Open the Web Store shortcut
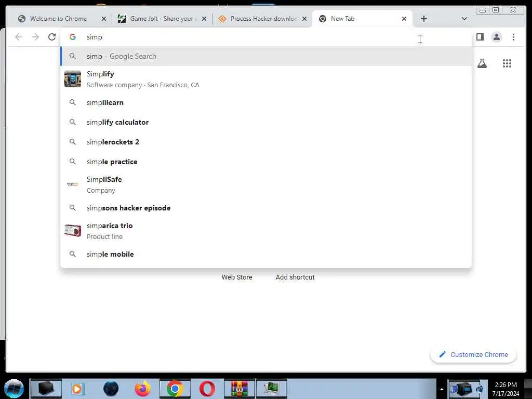The image size is (532, 399). tap(237, 277)
